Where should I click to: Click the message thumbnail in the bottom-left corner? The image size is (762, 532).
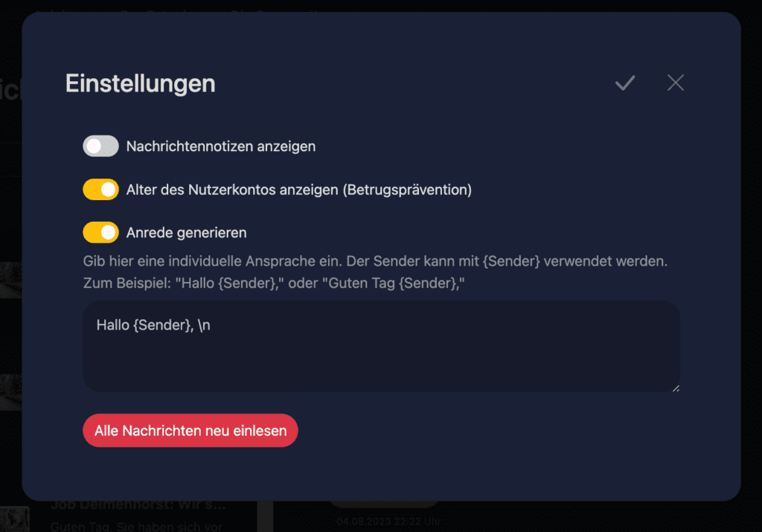(x=15, y=519)
